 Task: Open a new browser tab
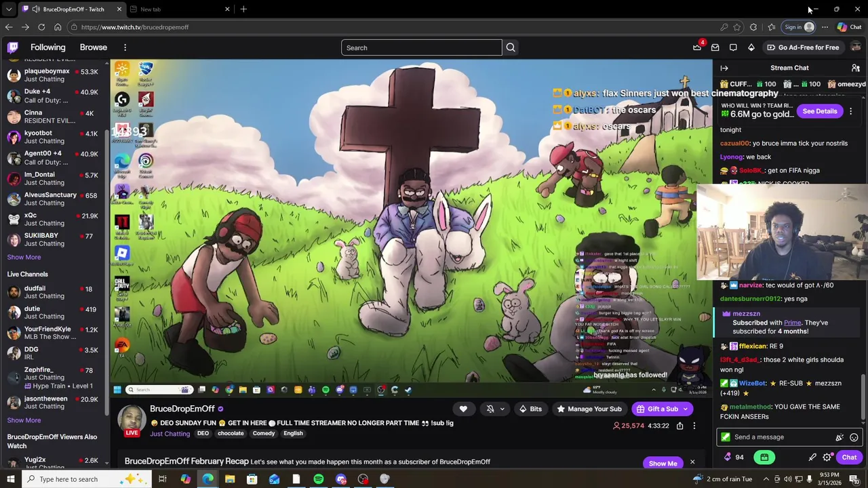[243, 9]
